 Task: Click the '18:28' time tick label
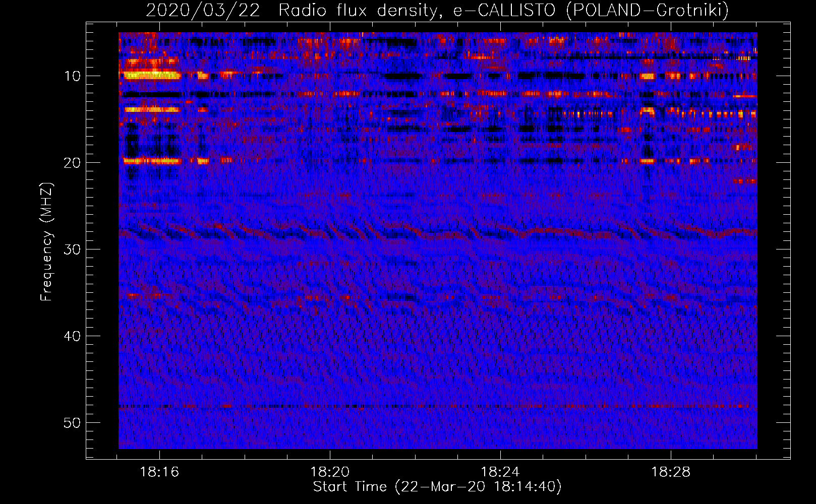[671, 472]
